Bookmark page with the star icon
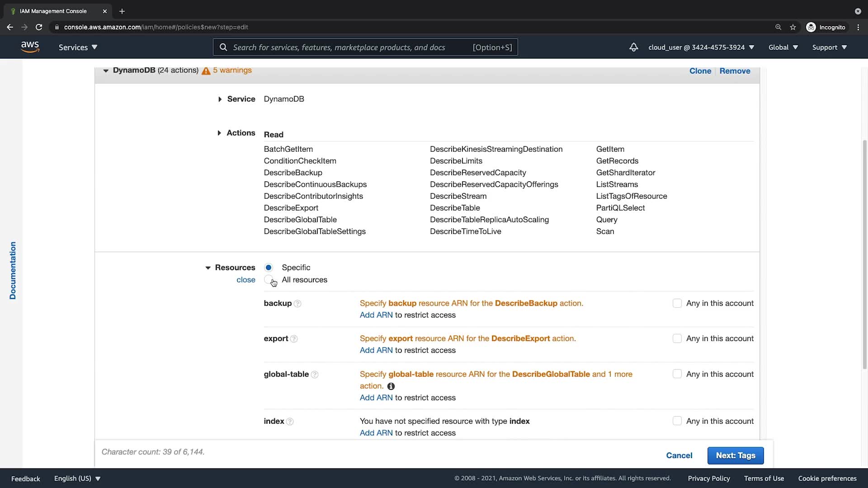 pos(793,27)
